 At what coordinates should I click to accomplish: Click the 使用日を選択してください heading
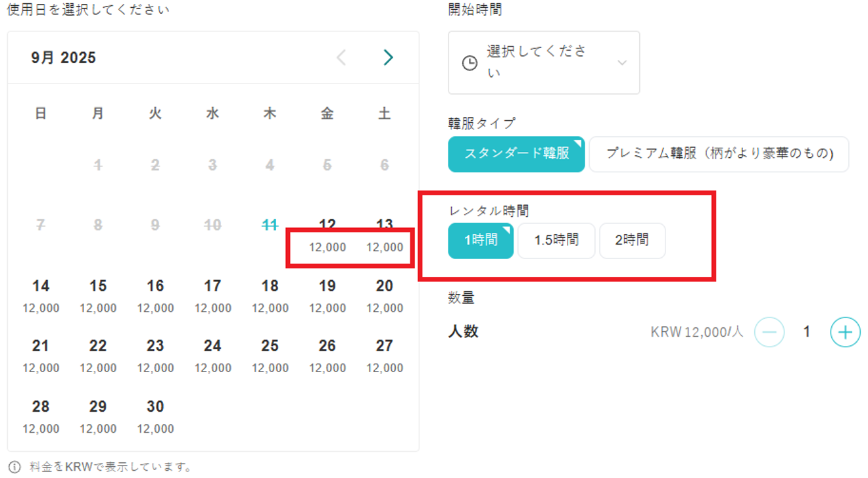[87, 10]
